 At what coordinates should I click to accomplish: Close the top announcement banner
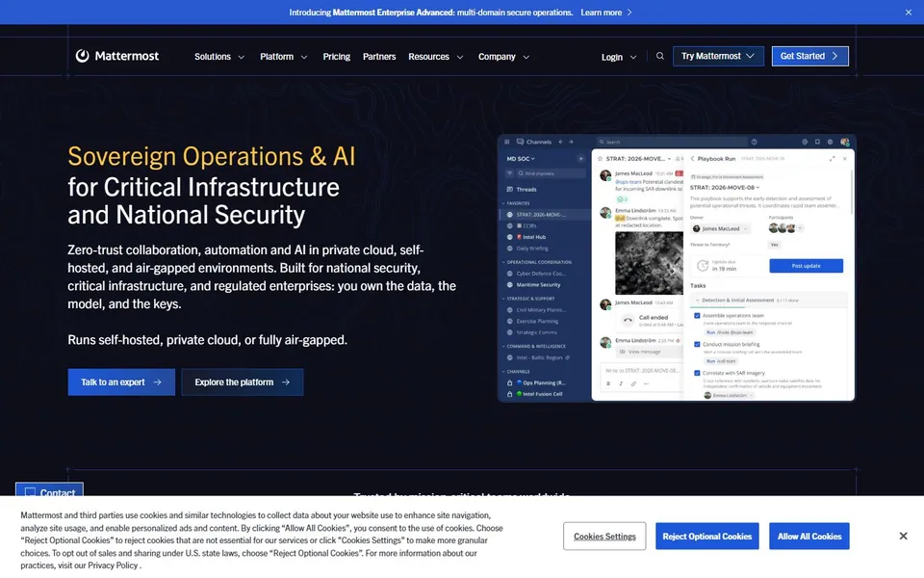tap(908, 13)
